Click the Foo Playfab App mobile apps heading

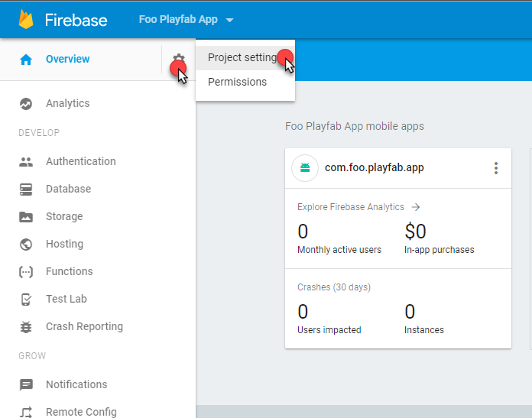[355, 126]
